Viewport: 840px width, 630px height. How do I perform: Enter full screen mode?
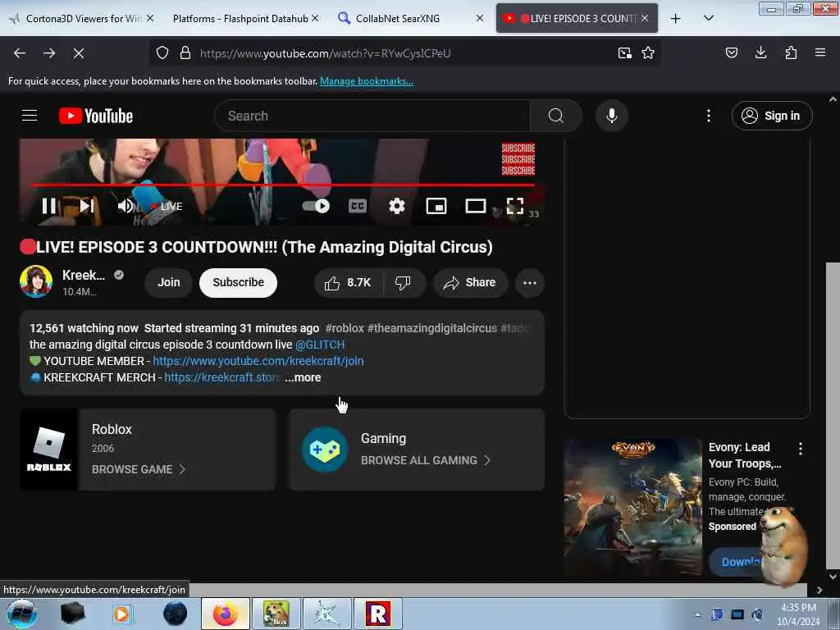click(515, 206)
